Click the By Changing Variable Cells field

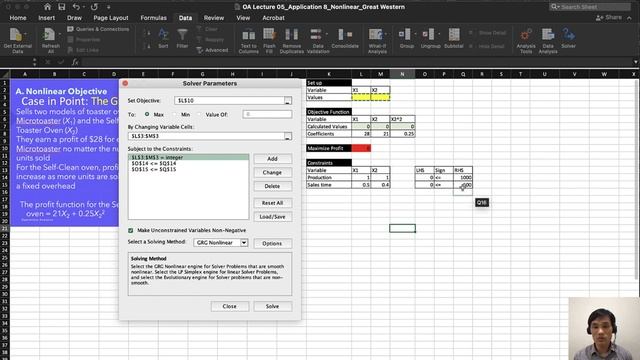point(206,136)
